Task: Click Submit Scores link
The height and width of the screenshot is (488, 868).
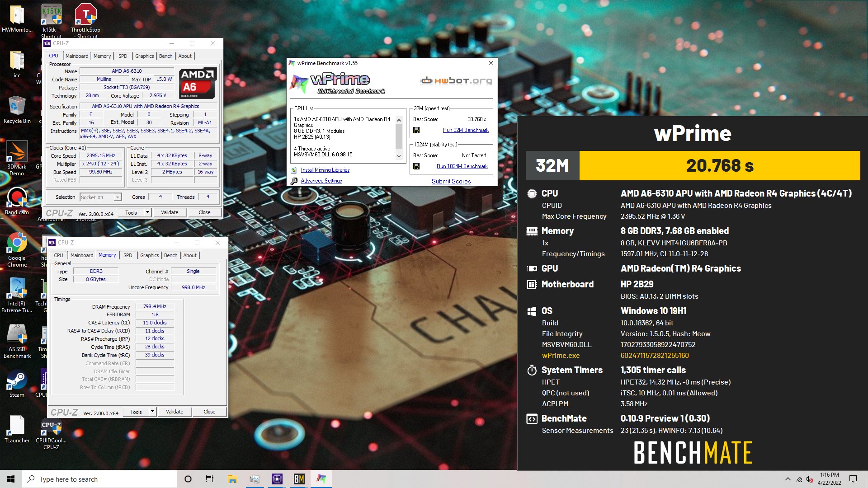Action: click(x=451, y=181)
